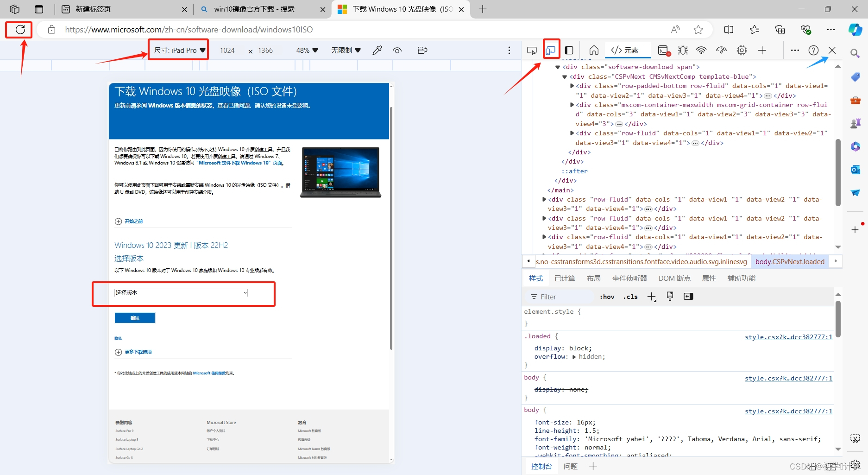Open the Console panel icon with error badge

[x=664, y=51]
